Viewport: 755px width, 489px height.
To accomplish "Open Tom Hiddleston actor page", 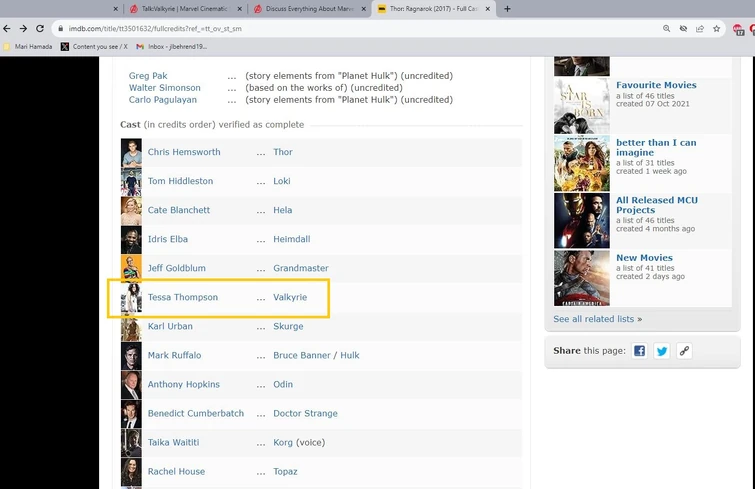I will (180, 181).
